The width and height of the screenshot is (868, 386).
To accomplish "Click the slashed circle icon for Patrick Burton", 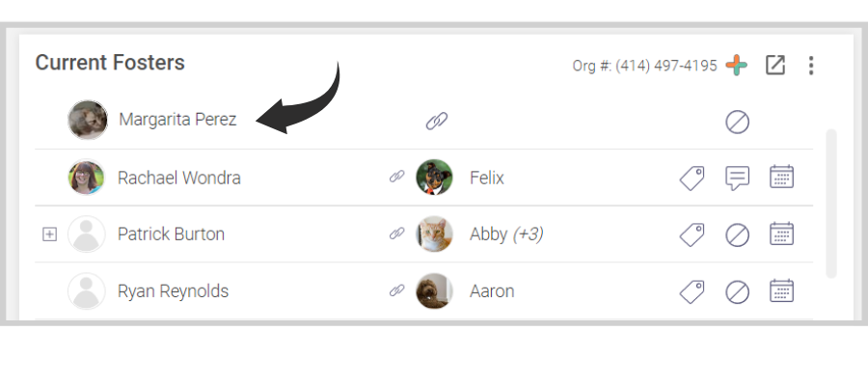I will 737,234.
